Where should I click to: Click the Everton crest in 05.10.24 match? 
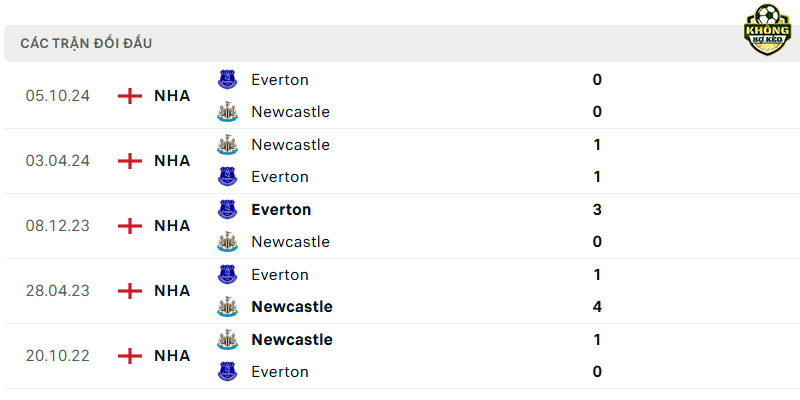[228, 80]
